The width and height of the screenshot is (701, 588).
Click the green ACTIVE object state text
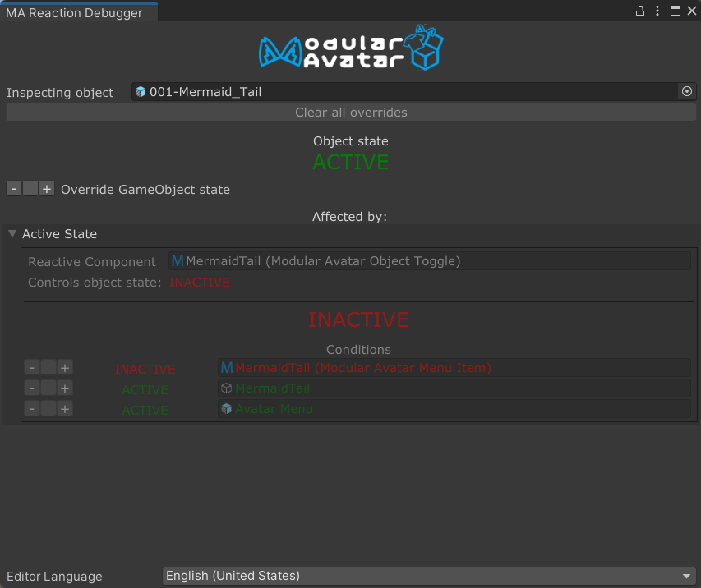click(350, 162)
